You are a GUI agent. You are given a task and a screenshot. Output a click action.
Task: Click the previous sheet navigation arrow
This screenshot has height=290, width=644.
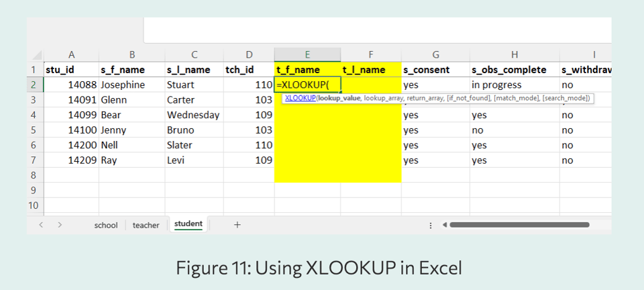[x=41, y=225]
